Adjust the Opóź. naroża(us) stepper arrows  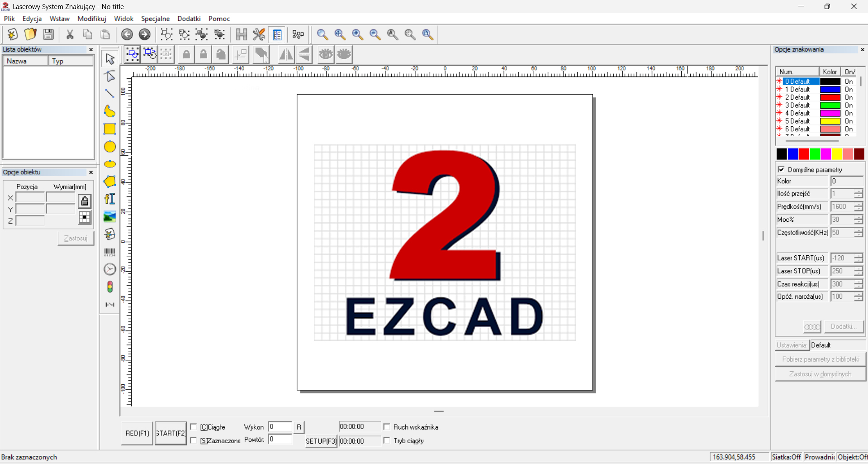pos(859,297)
